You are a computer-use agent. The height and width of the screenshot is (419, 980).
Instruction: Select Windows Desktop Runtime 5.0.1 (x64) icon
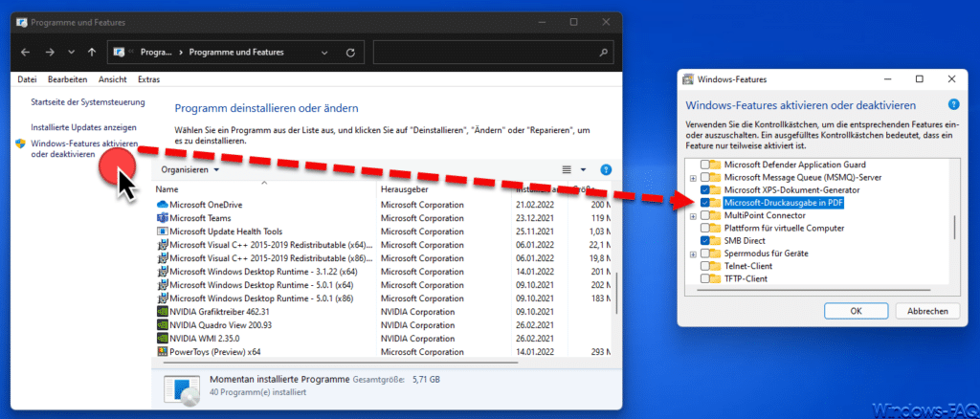163,285
